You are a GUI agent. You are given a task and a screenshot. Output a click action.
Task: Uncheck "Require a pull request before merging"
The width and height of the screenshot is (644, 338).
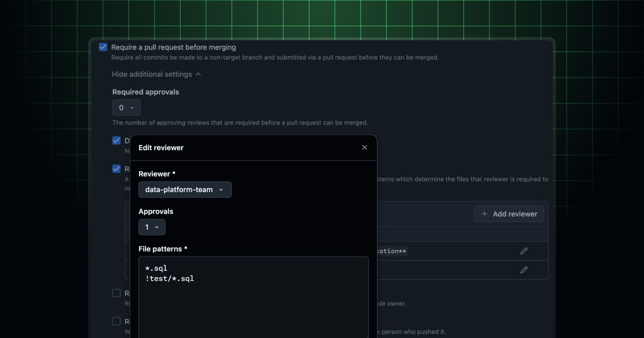pos(103,47)
